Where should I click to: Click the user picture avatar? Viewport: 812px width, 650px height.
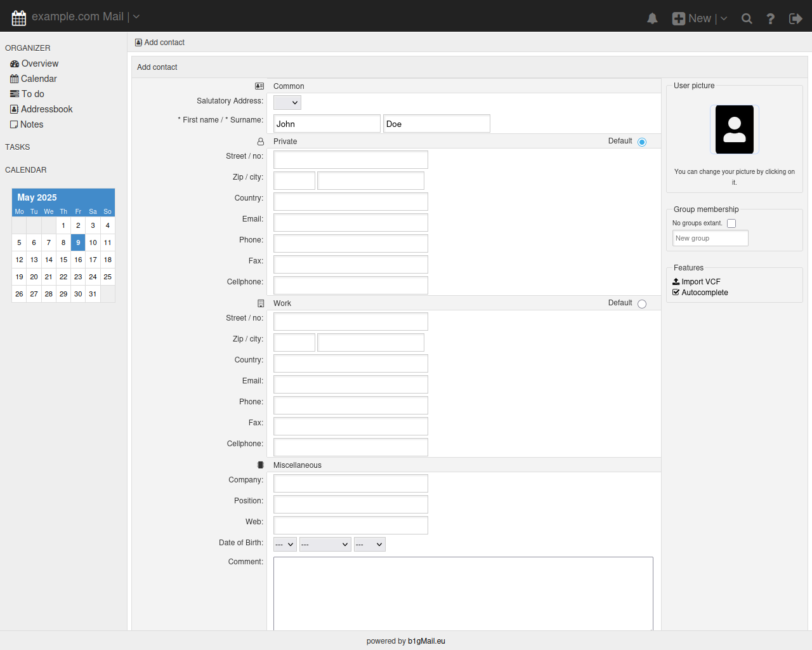(x=734, y=129)
